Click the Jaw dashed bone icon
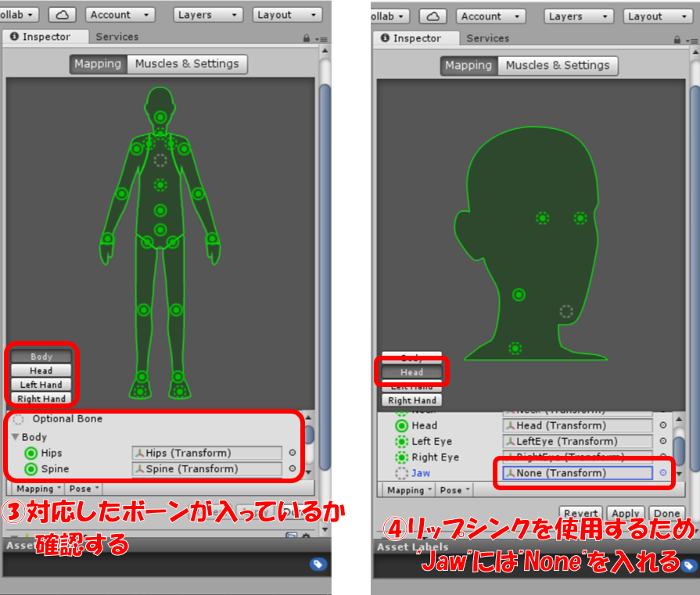The height and width of the screenshot is (595, 700). (x=402, y=473)
